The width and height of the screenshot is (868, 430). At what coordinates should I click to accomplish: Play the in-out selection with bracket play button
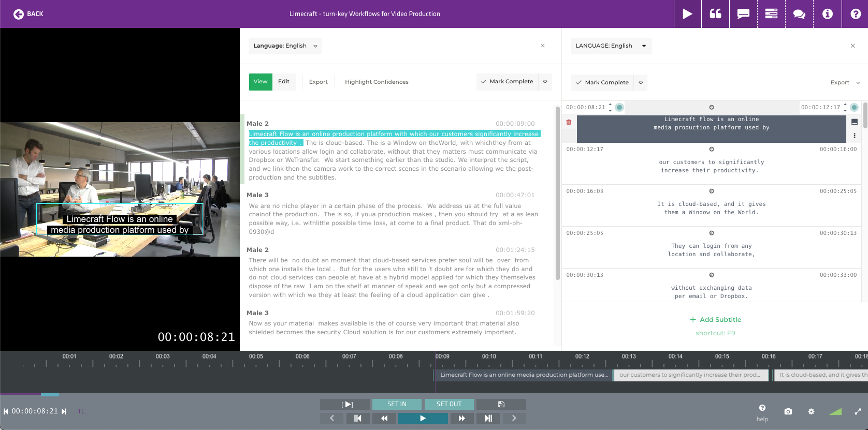point(345,404)
